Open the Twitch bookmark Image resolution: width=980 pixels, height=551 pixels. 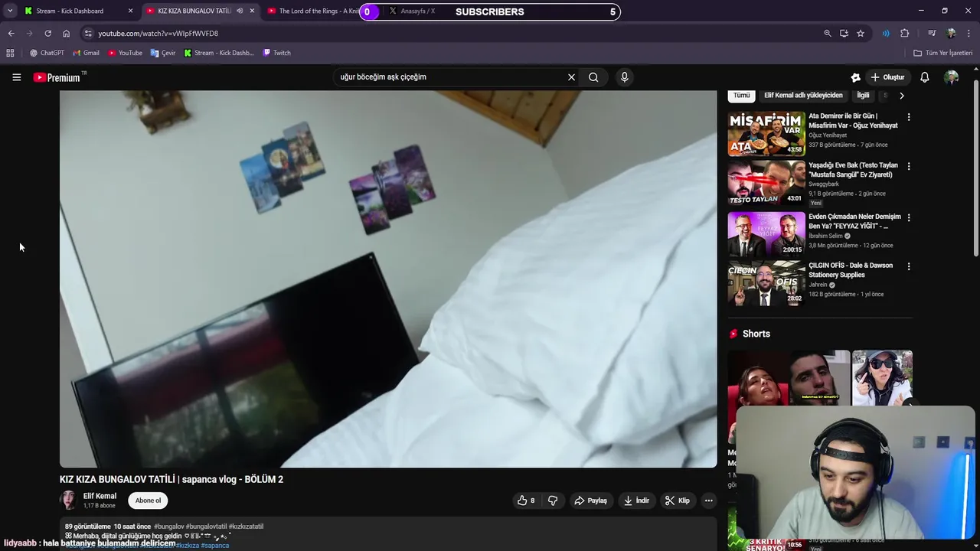coord(276,53)
